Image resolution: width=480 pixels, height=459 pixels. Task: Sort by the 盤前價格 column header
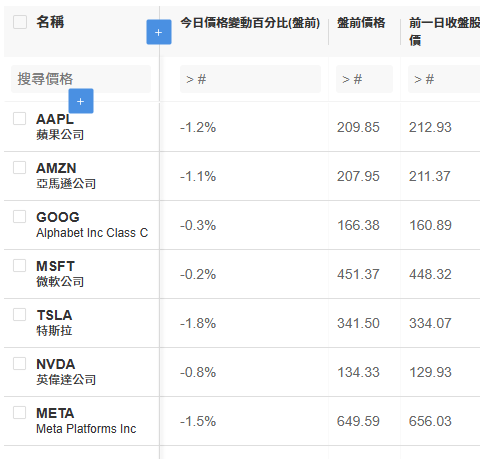[361, 23]
